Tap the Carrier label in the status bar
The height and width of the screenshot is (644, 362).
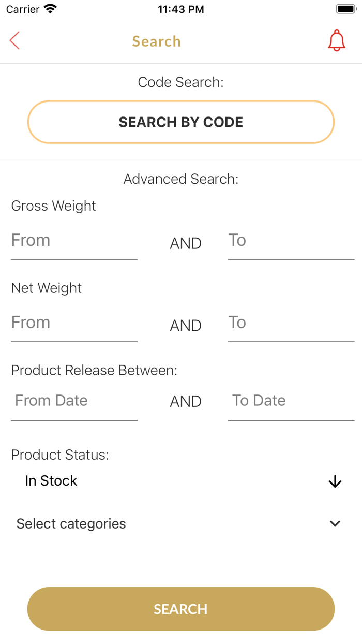tap(19, 9)
